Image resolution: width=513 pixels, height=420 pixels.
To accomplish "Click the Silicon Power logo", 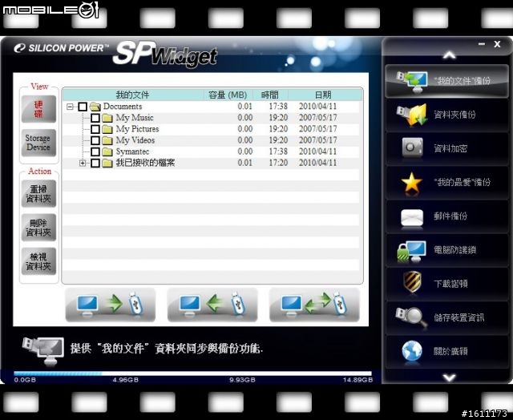I will [61, 48].
